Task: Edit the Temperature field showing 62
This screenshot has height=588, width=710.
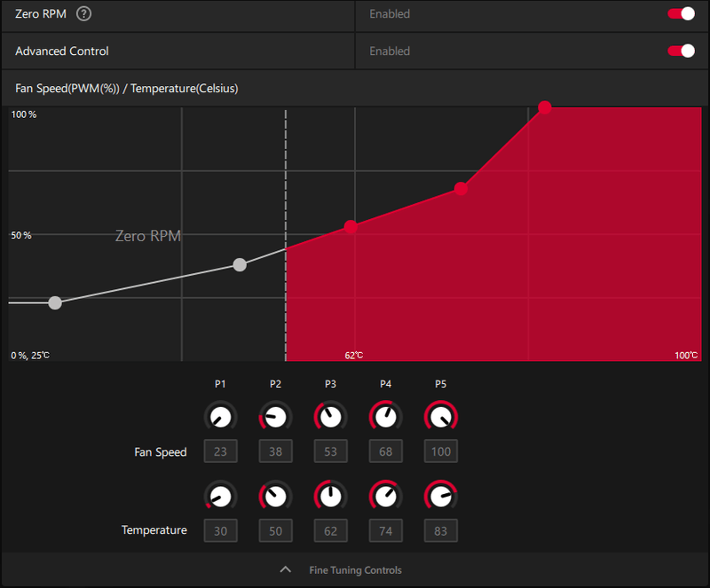Action: [x=330, y=530]
